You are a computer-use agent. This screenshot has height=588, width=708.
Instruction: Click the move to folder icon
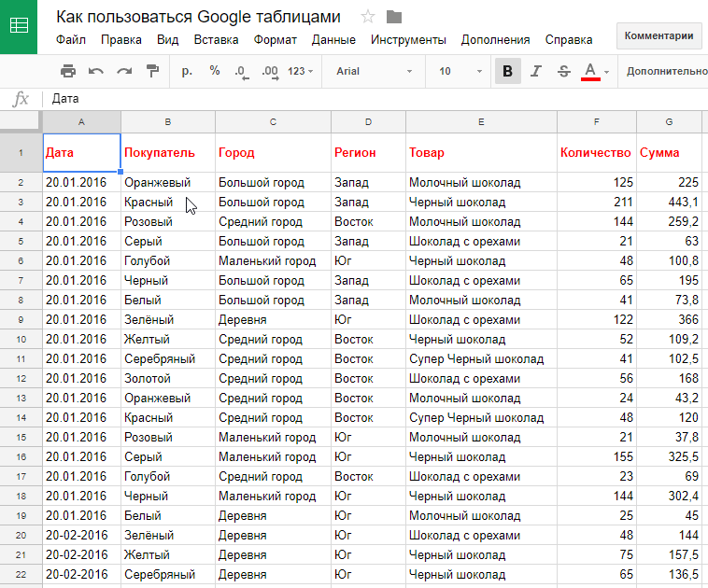394,17
